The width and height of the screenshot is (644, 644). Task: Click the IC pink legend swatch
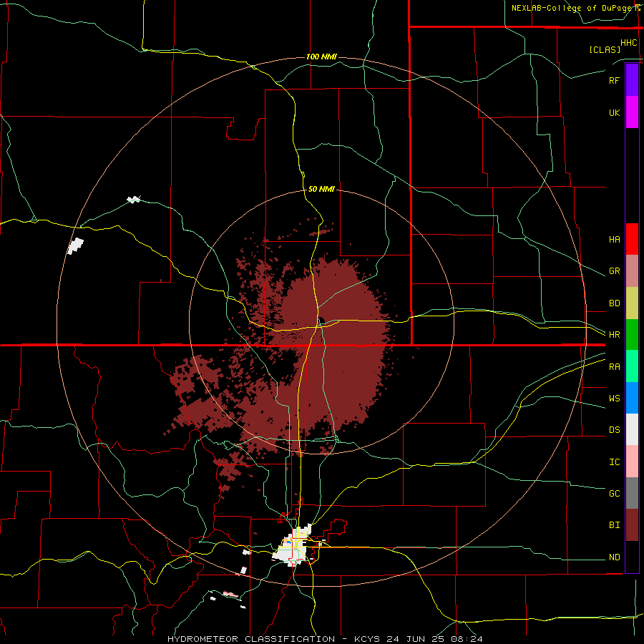point(632,462)
